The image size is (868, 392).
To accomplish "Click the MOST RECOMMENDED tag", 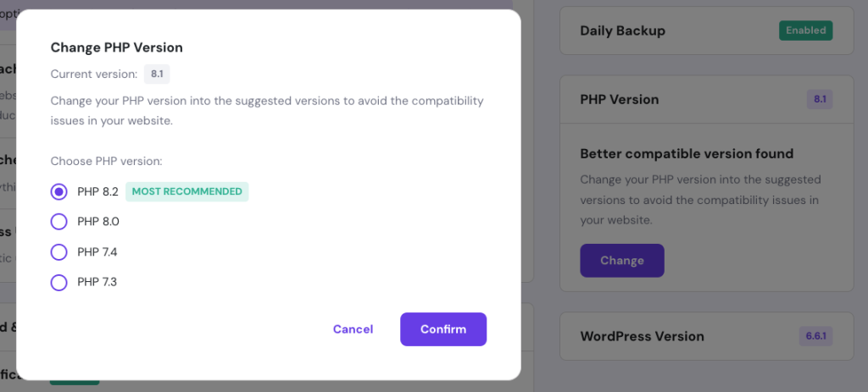I will click(x=186, y=192).
